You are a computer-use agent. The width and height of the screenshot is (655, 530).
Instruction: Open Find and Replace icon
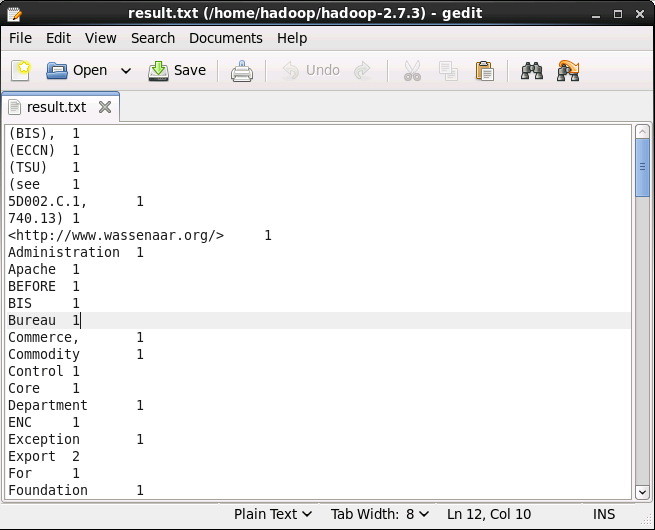pyautogui.click(x=568, y=71)
